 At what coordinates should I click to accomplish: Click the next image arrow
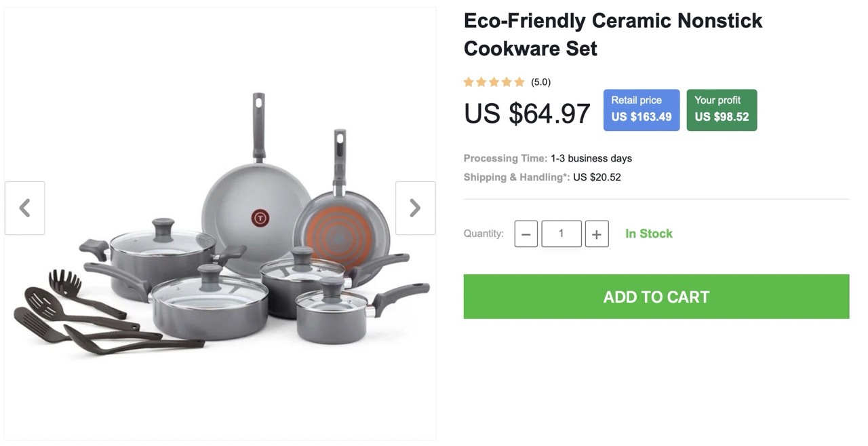click(415, 208)
